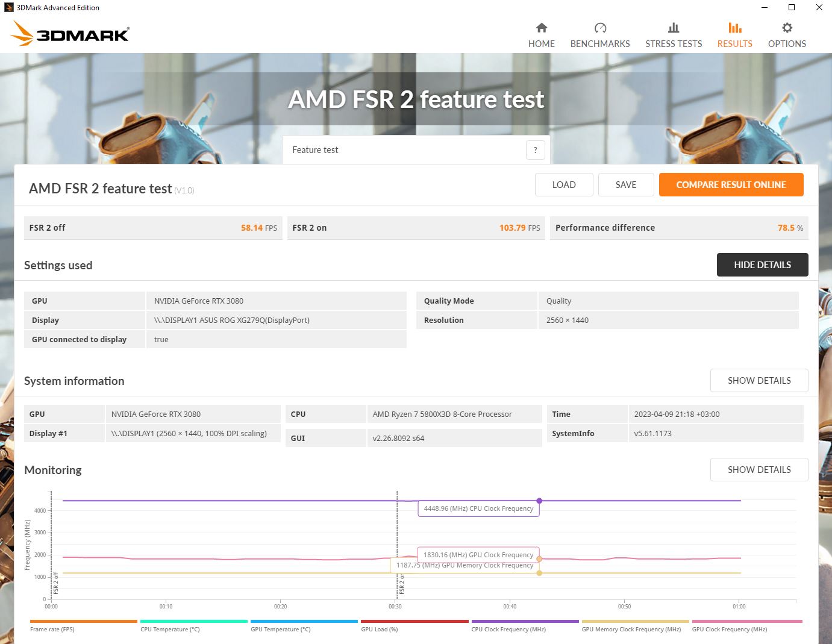
Task: Click the Feature test label box
Action: 416,150
